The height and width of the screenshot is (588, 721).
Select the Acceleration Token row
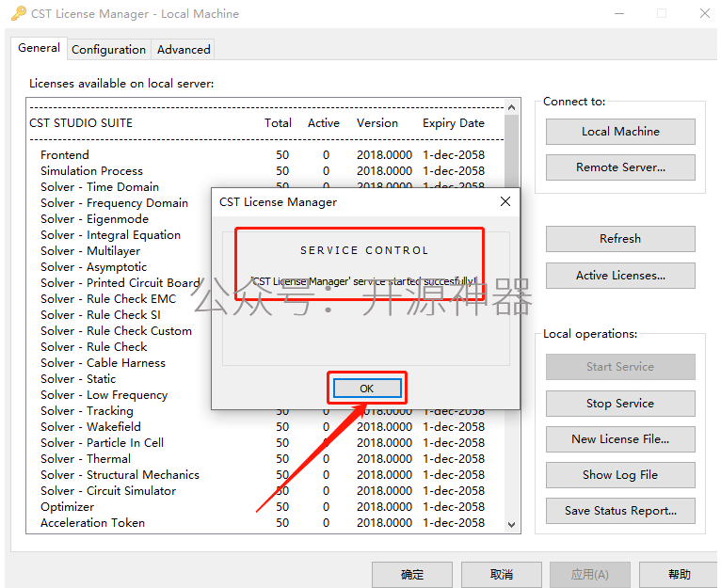262,523
